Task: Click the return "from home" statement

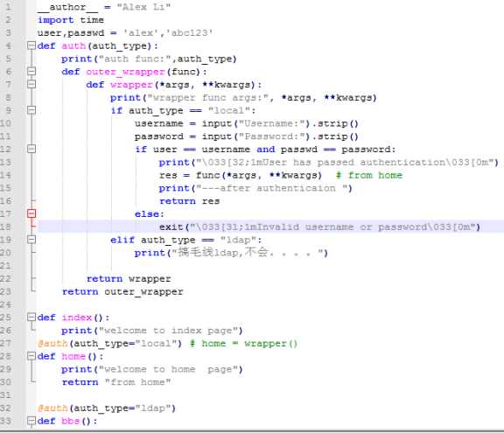Action: pyautogui.click(x=116, y=382)
